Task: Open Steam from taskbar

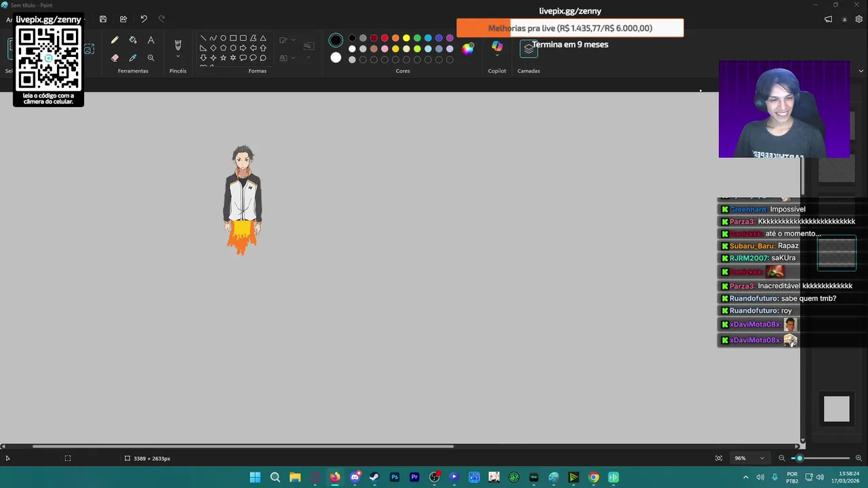Action: (x=374, y=477)
